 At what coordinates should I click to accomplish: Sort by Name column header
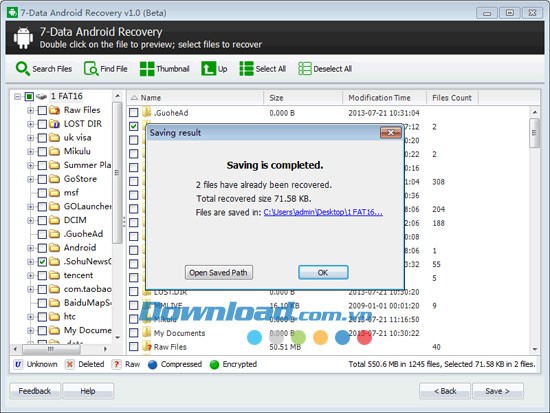(x=195, y=98)
